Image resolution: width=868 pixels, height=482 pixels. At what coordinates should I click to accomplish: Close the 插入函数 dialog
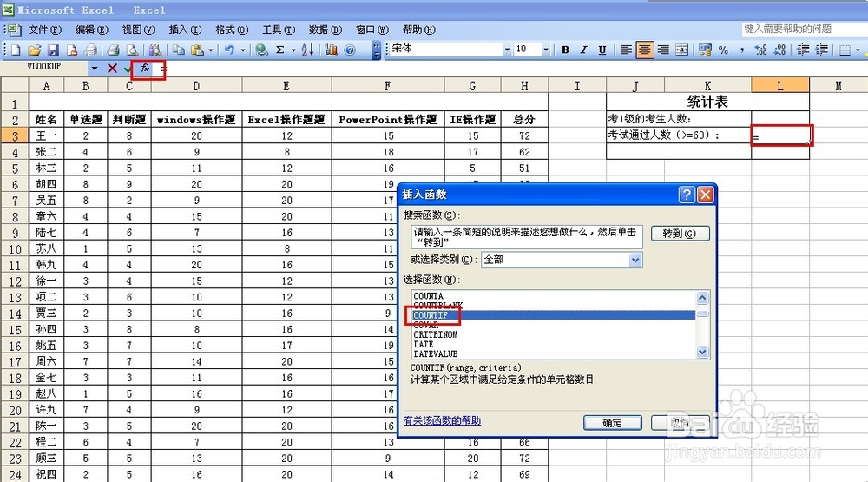[705, 195]
